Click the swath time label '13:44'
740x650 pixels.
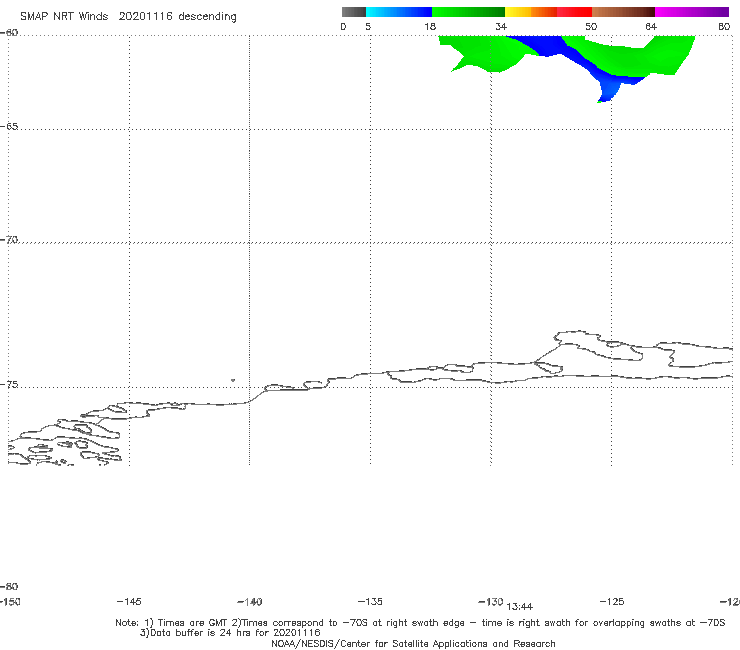pyautogui.click(x=520, y=607)
